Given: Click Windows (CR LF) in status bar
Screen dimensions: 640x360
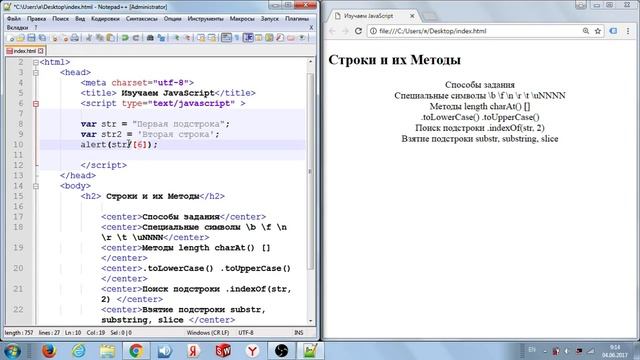Looking at the screenshot, I should [x=208, y=333].
